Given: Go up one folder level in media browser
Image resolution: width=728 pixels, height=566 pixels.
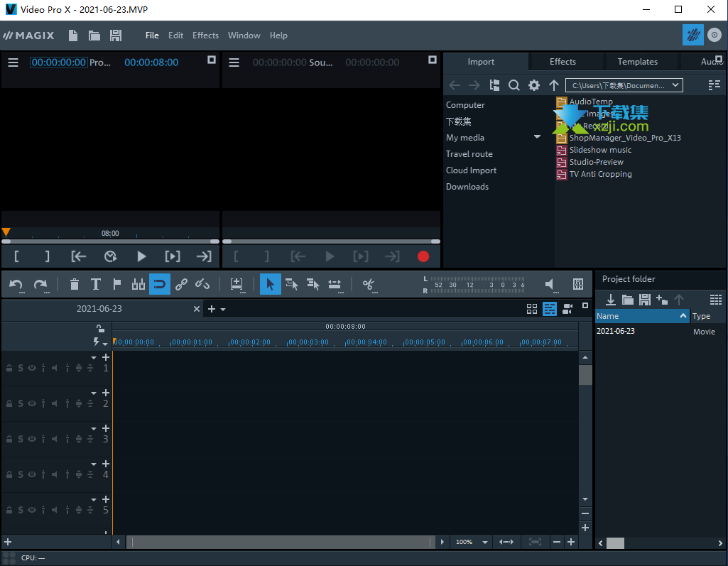Looking at the screenshot, I should coord(554,85).
